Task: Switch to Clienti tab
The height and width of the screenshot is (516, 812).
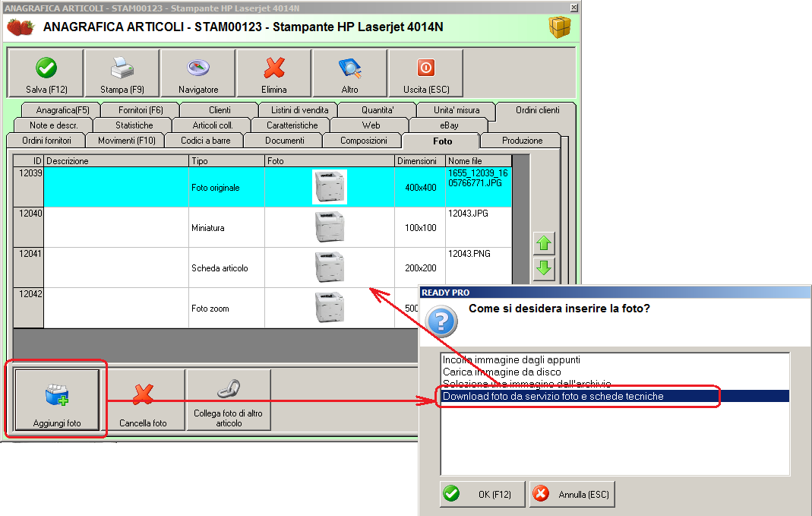Action: click(220, 110)
